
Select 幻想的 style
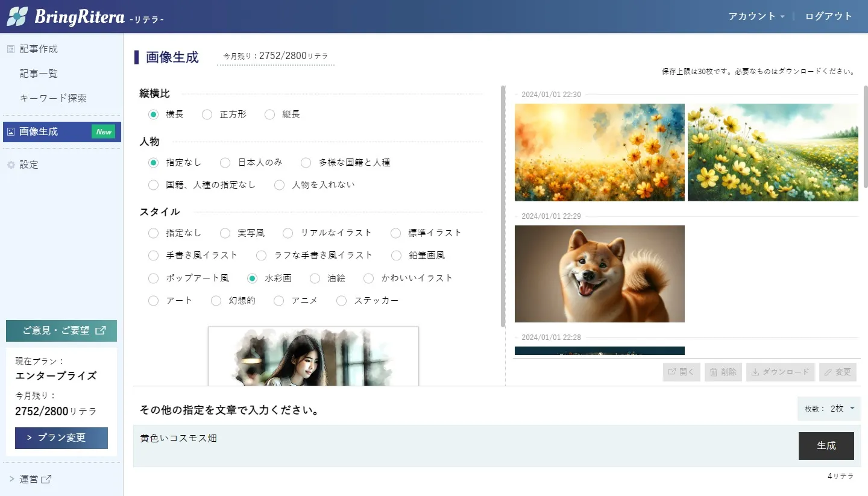tap(216, 300)
